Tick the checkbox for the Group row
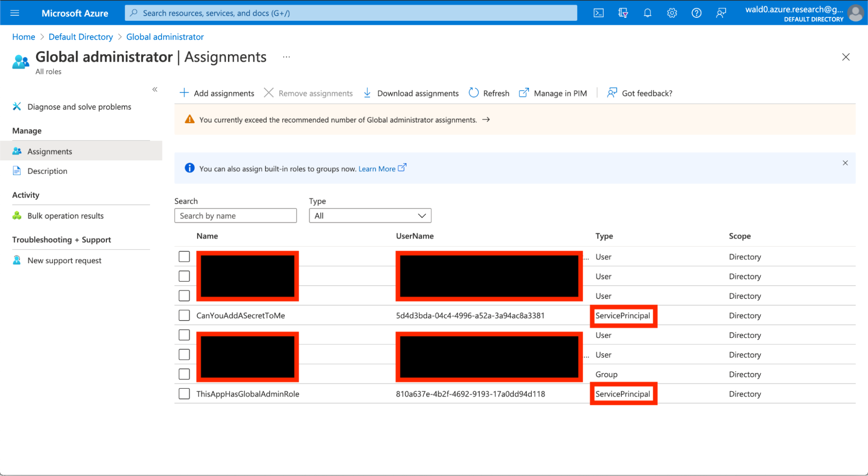 point(184,374)
